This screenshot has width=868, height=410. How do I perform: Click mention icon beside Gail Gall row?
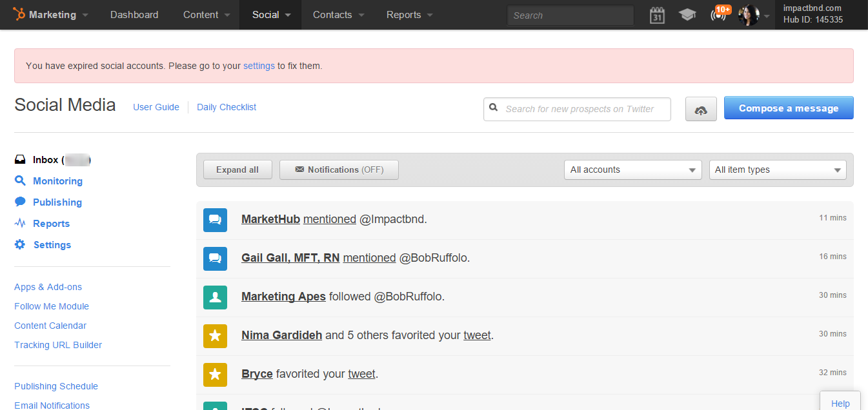tap(216, 259)
